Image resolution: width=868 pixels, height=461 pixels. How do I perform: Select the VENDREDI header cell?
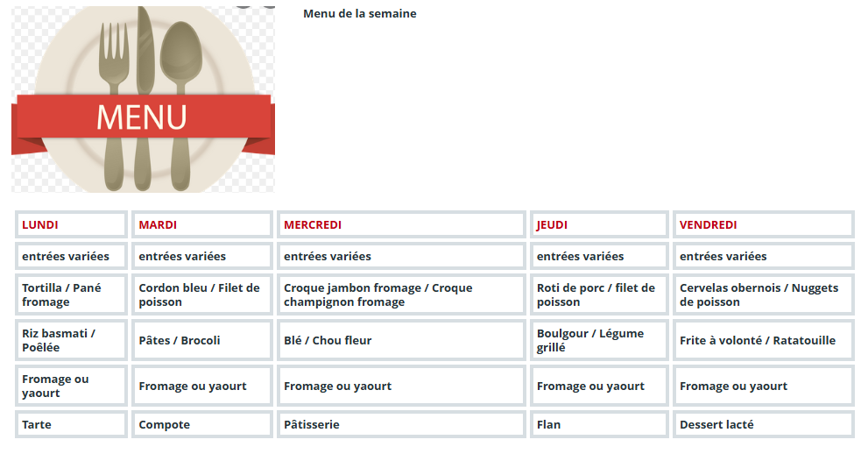764,225
